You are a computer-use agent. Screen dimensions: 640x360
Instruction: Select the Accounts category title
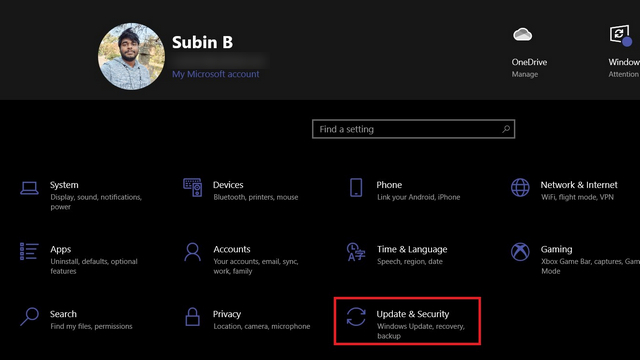coord(232,249)
